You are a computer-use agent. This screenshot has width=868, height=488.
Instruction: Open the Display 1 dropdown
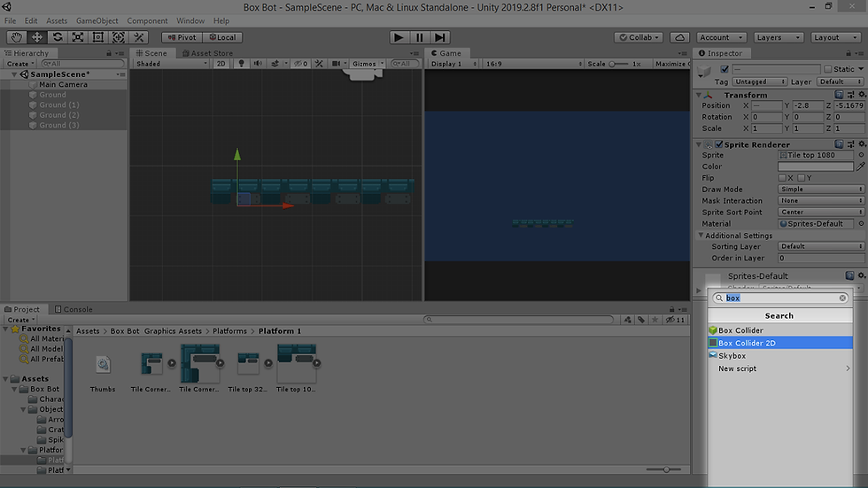pyautogui.click(x=453, y=64)
